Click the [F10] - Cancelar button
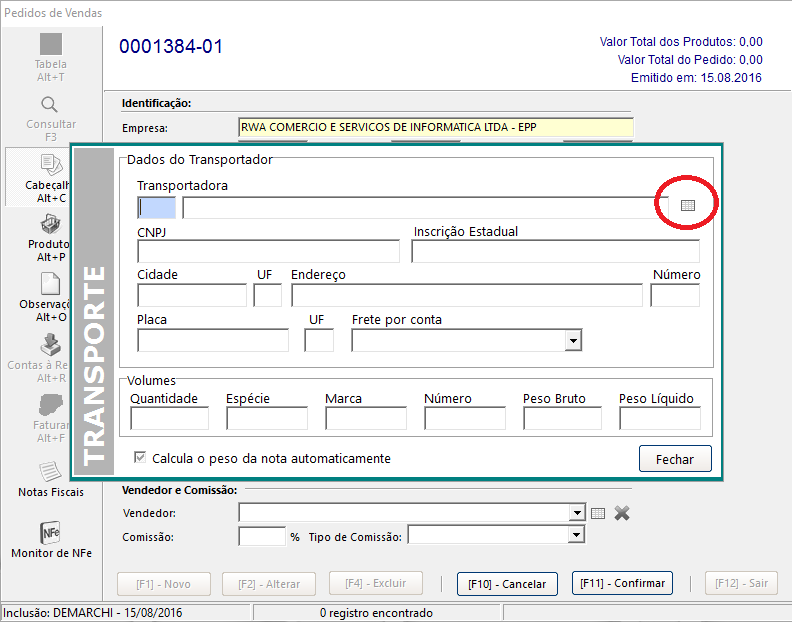Viewport: 792px width, 622px height. click(x=507, y=584)
